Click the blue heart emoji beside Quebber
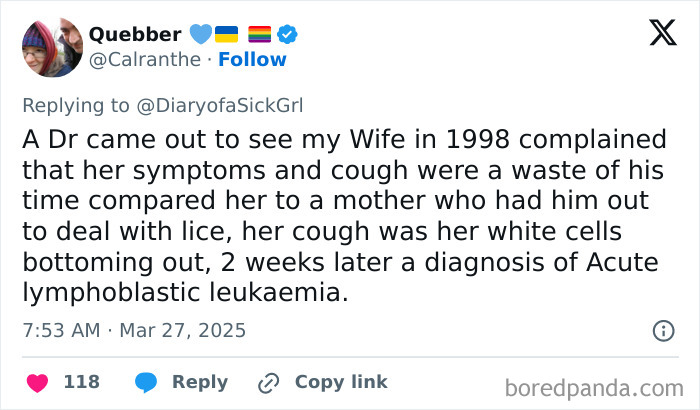This screenshot has height=410, width=700. point(200,34)
